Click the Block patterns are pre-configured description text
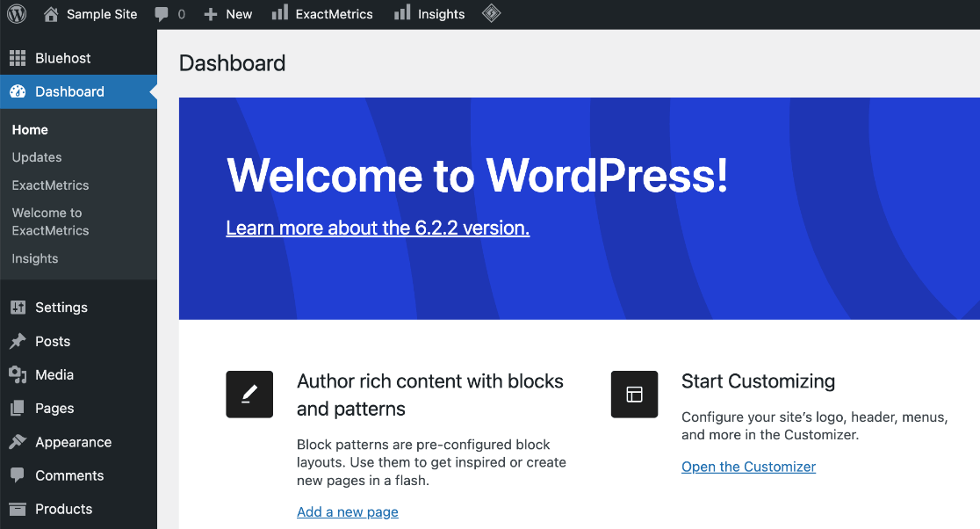Screen dimensions: 980x529 (431, 463)
